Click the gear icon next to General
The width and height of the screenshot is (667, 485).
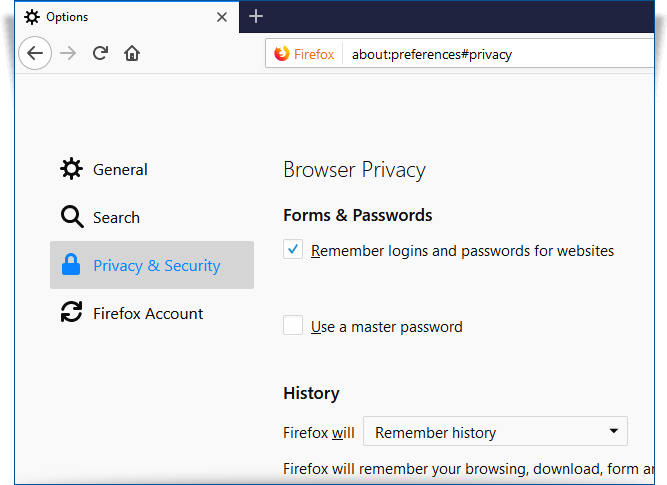(71, 169)
